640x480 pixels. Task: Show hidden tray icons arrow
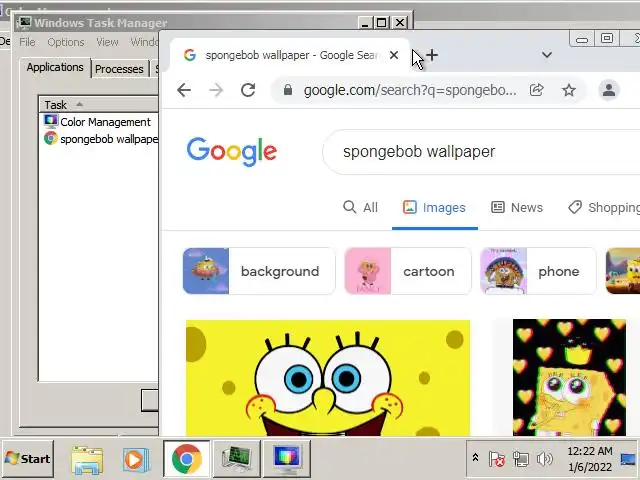pyautogui.click(x=475, y=458)
